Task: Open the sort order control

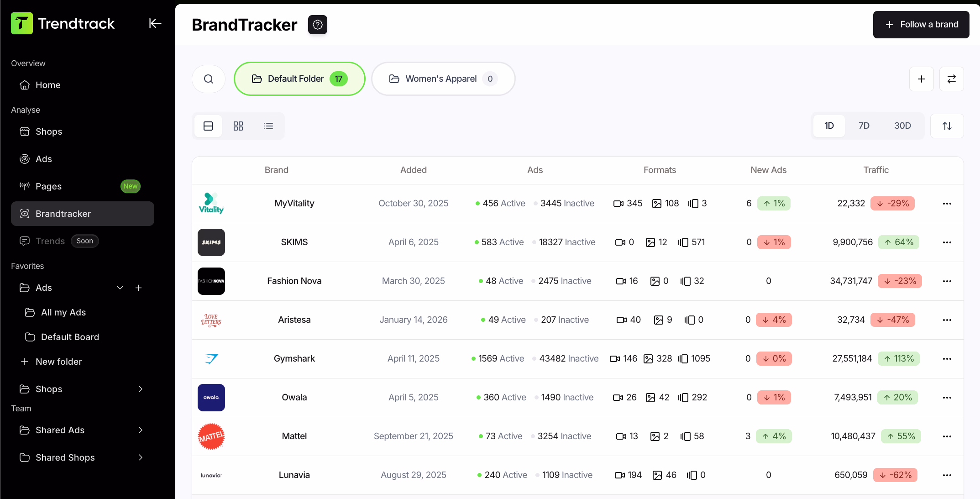Action: 947,126
